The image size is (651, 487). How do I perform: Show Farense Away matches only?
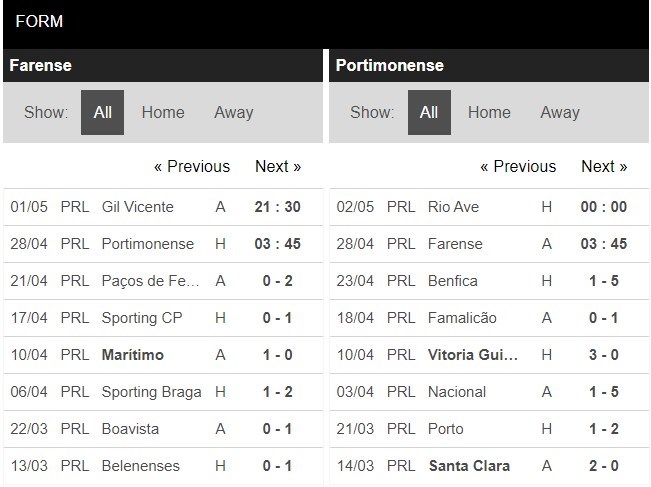(x=233, y=112)
